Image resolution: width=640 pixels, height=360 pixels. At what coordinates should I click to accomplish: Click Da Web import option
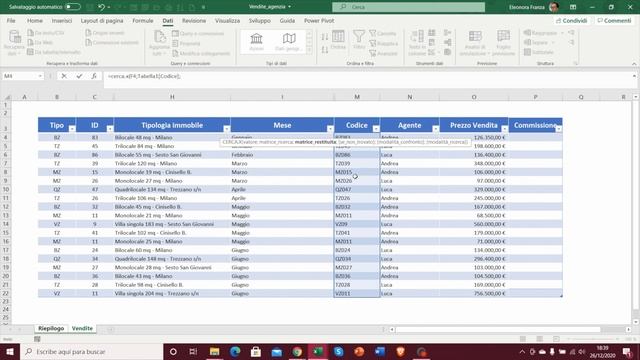[x=40, y=42]
